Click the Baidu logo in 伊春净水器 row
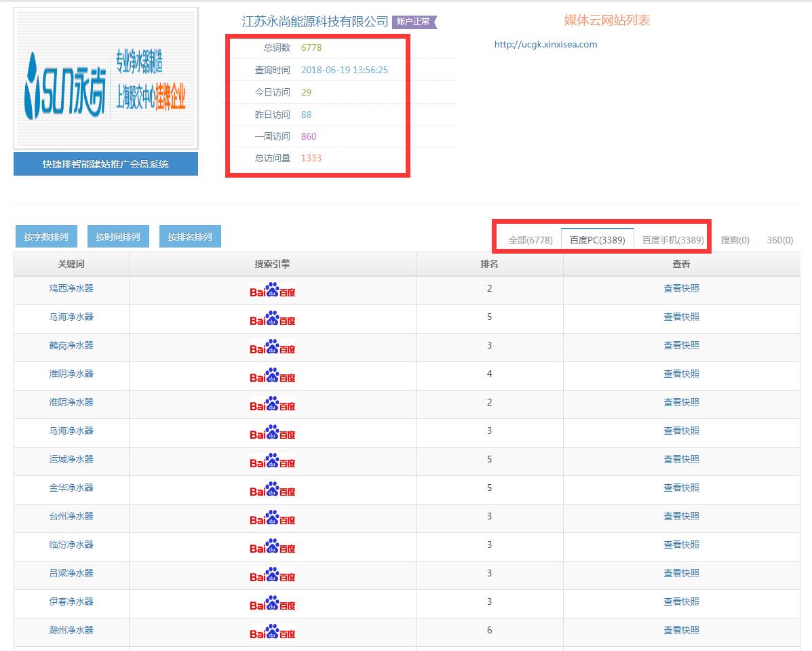Screen dimensions: 812x651 click(x=272, y=604)
